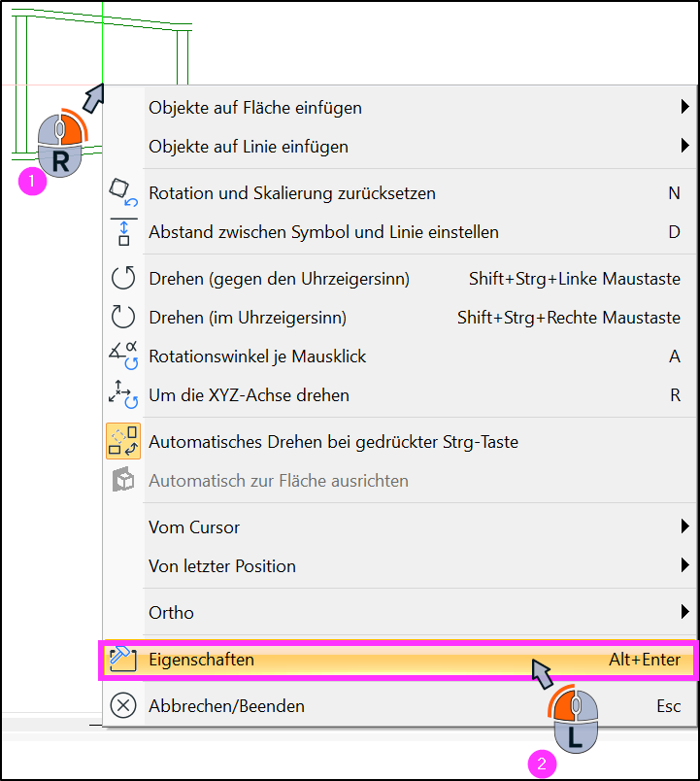Click the rotation angle per click icon
The height and width of the screenshot is (781, 700).
(x=123, y=356)
